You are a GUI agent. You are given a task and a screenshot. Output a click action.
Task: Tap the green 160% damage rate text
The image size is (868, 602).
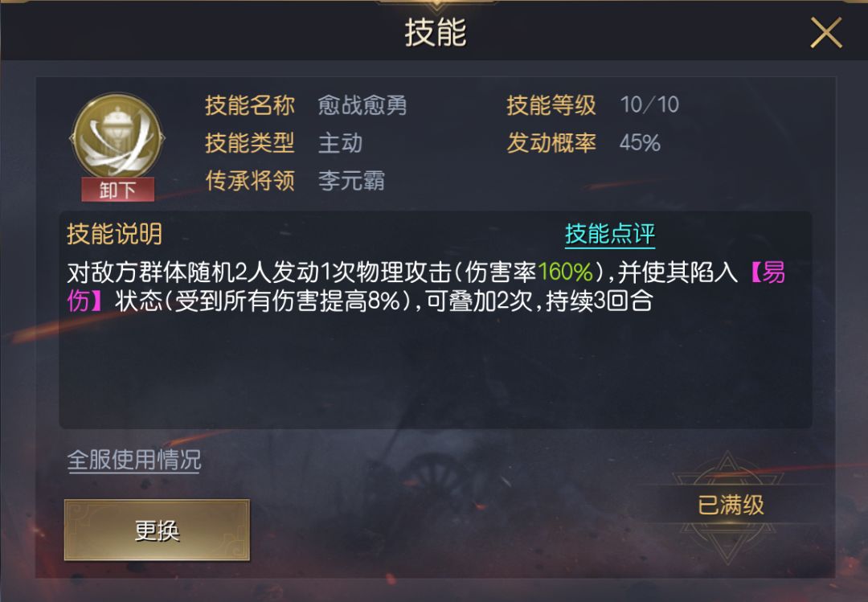(x=565, y=272)
